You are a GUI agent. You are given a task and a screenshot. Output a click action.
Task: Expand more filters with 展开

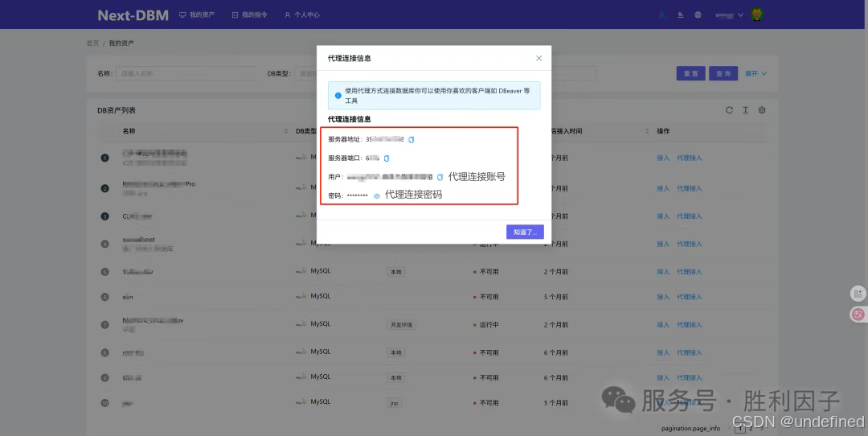[755, 74]
